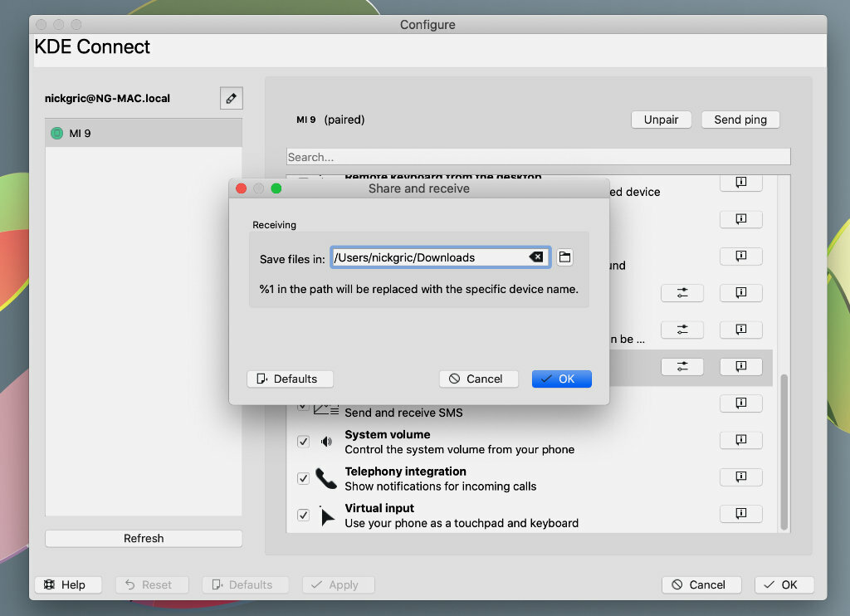Click the System volume speaker icon
The width and height of the screenshot is (850, 616).
click(326, 442)
